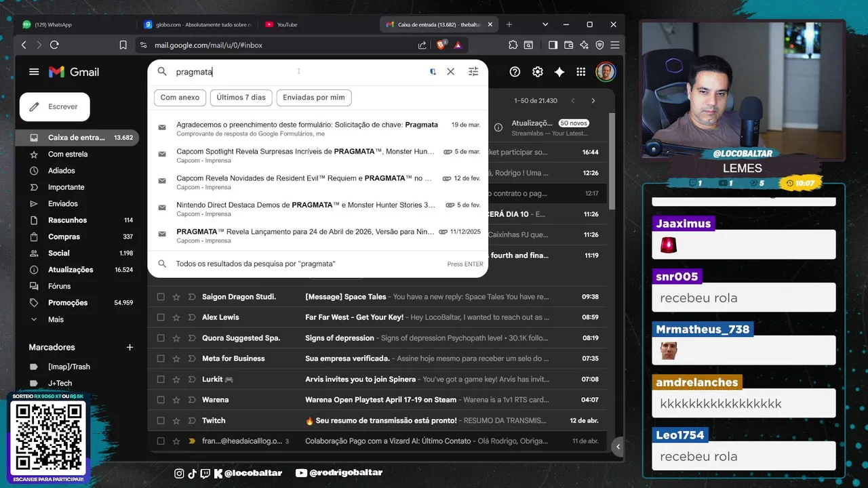The image size is (868, 488).
Task: Open Solicitação de chave: Pragmata suggestion
Action: point(317,129)
